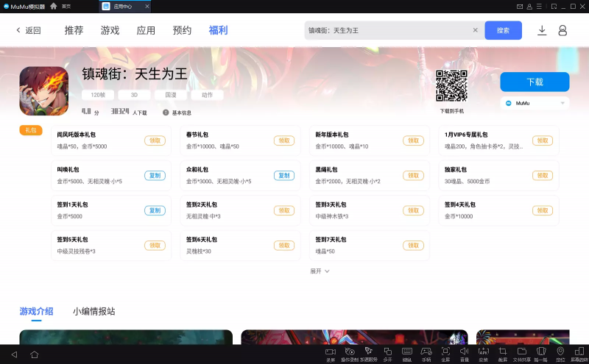
Task: Open the 应用 tab
Action: tap(146, 30)
